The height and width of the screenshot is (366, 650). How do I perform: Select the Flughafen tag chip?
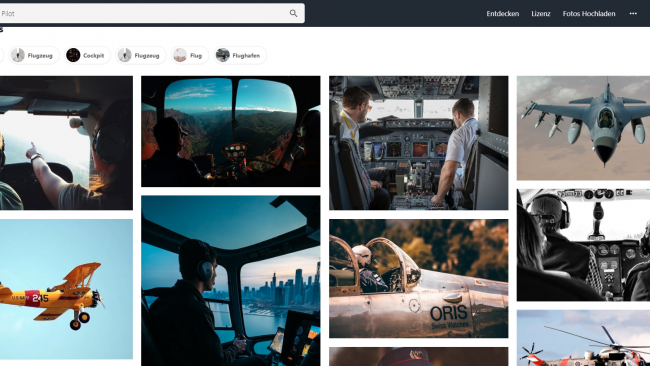pyautogui.click(x=240, y=55)
